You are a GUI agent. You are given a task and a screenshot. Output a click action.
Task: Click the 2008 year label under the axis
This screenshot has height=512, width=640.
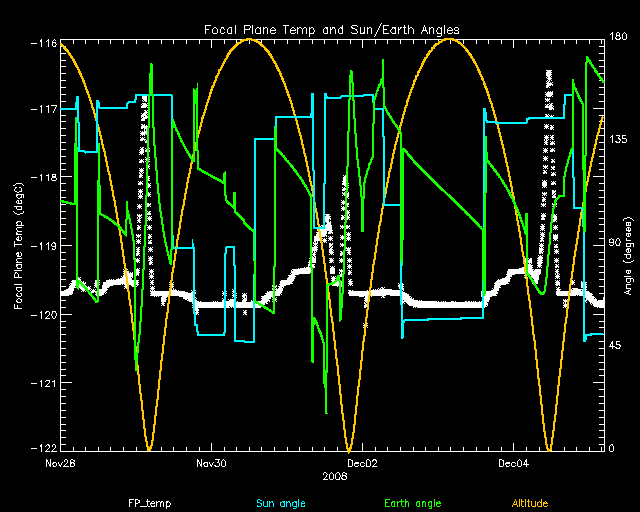tap(336, 477)
